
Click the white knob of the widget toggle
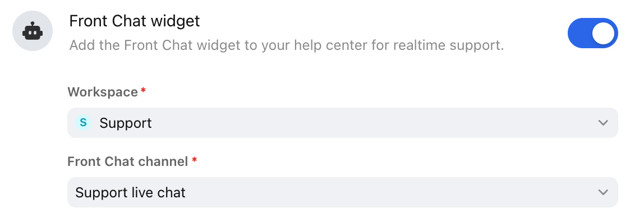point(603,33)
